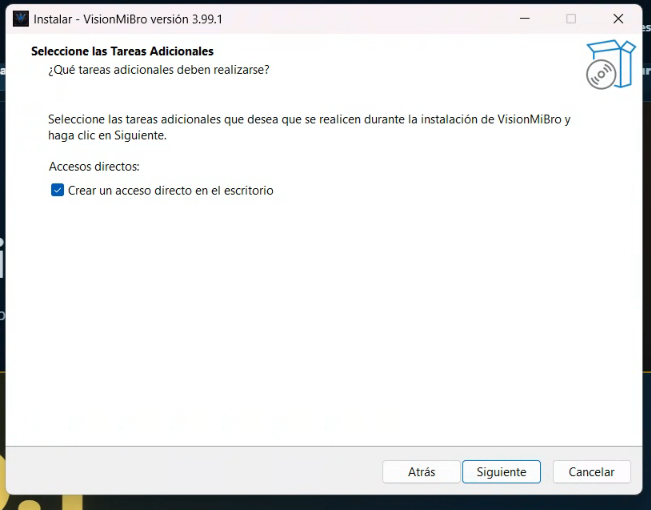Image resolution: width=651 pixels, height=510 pixels.
Task: Click the installer box-and-disc wizard image
Action: [x=610, y=64]
